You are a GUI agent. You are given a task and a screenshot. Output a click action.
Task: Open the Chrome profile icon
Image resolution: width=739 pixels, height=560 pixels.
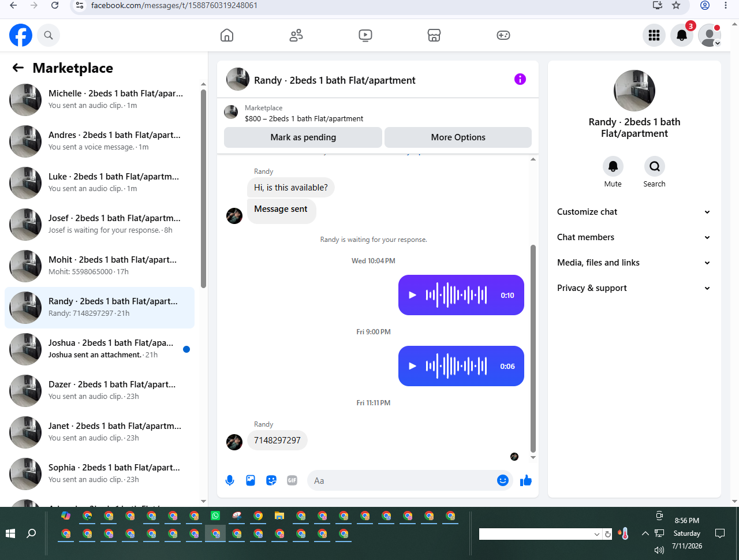pyautogui.click(x=705, y=5)
